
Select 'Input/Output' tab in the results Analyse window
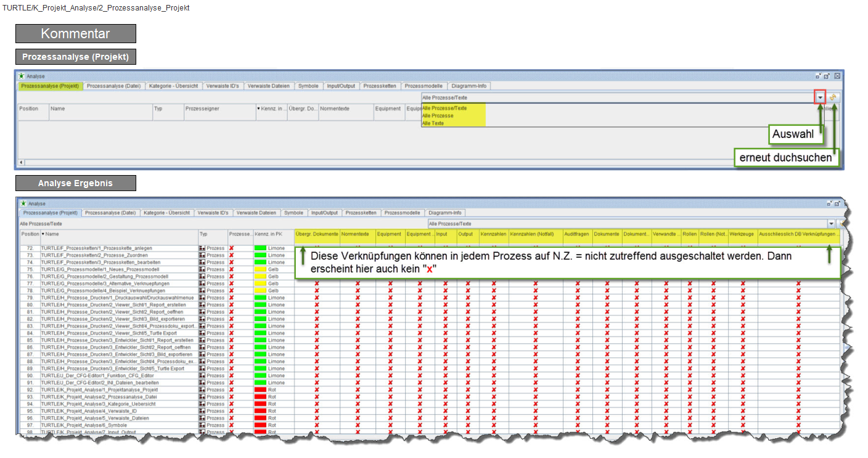(x=324, y=213)
